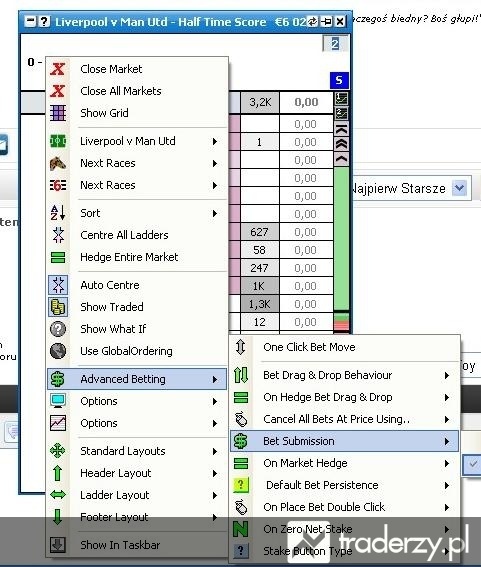Image resolution: width=481 pixels, height=567 pixels.
Task: Click the green bars Hedge Entire Market icon
Action: click(58, 257)
